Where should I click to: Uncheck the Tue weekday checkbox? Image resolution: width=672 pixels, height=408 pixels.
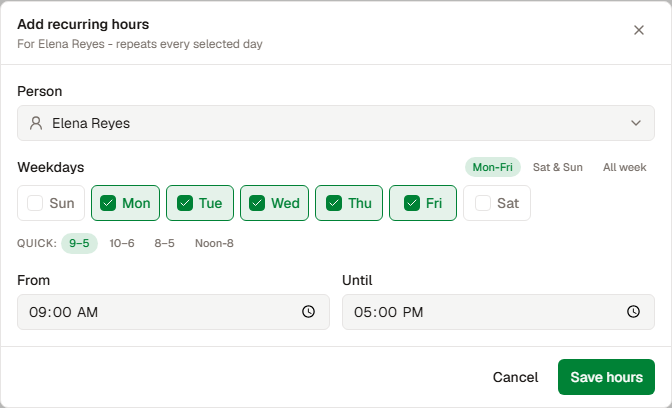click(200, 203)
